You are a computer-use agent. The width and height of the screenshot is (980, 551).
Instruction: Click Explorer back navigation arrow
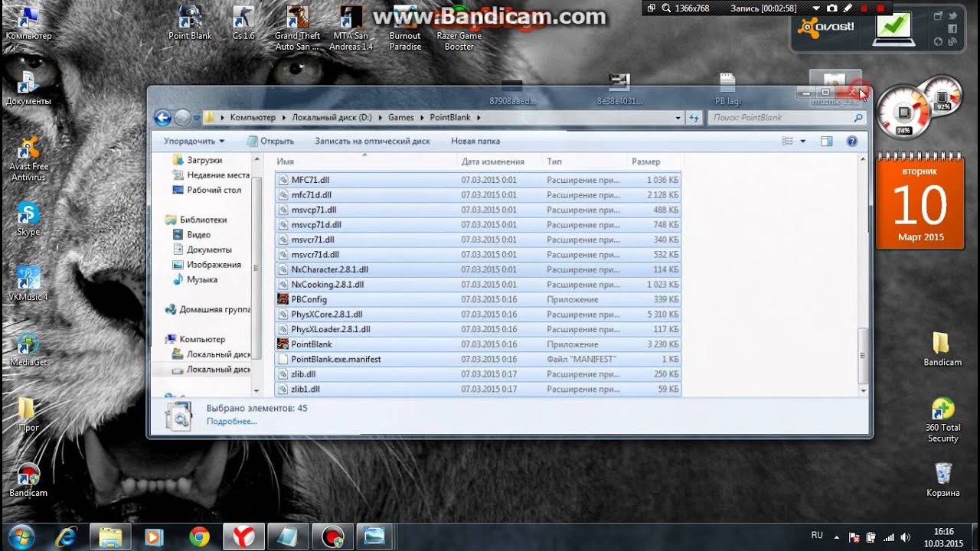coord(162,118)
